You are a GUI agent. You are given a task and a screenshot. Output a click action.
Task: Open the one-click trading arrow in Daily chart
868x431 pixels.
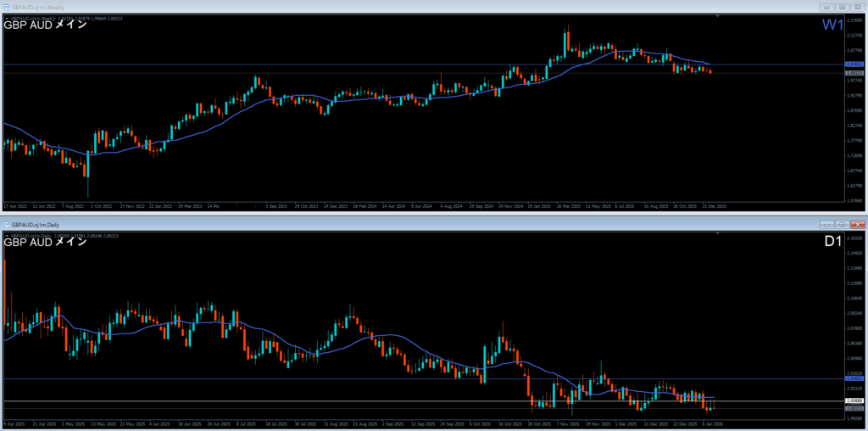(6, 236)
